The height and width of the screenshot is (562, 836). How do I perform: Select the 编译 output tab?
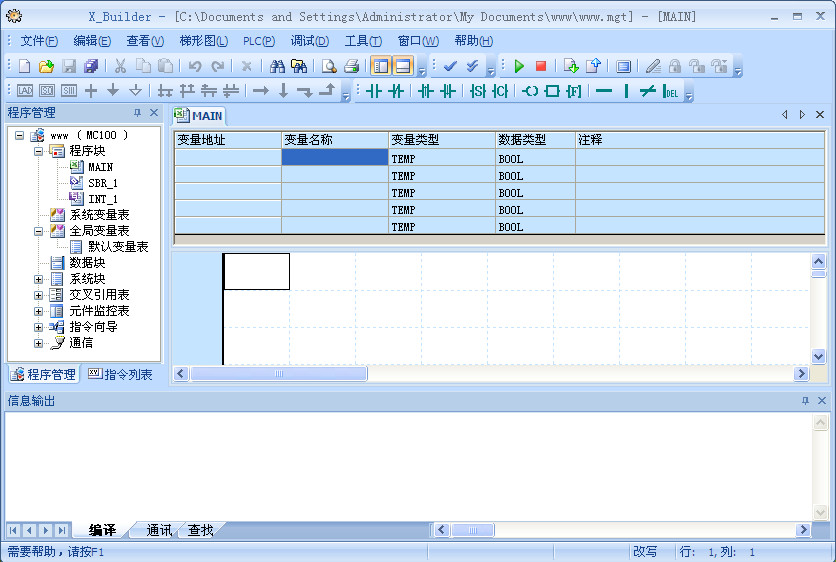tap(102, 530)
